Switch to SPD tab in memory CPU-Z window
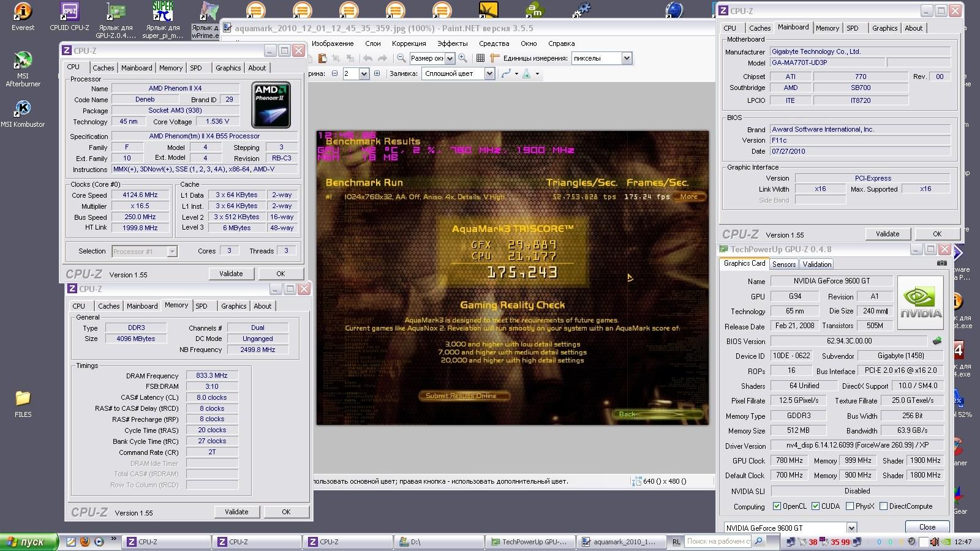980x551 pixels. click(x=202, y=306)
